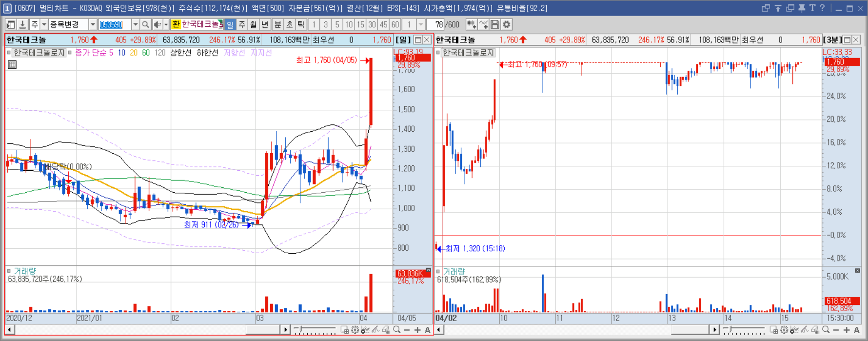
Task: Toggle the 환 button before stock name
Action: [176, 24]
